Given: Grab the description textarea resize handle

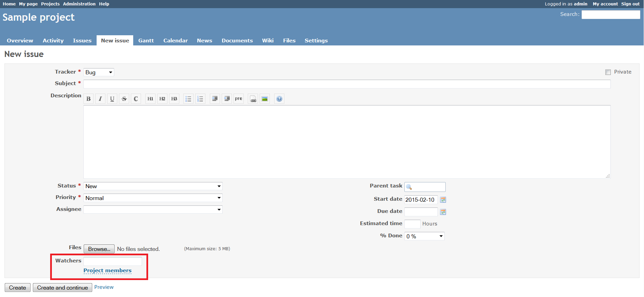Looking at the screenshot, I should click(x=608, y=176).
